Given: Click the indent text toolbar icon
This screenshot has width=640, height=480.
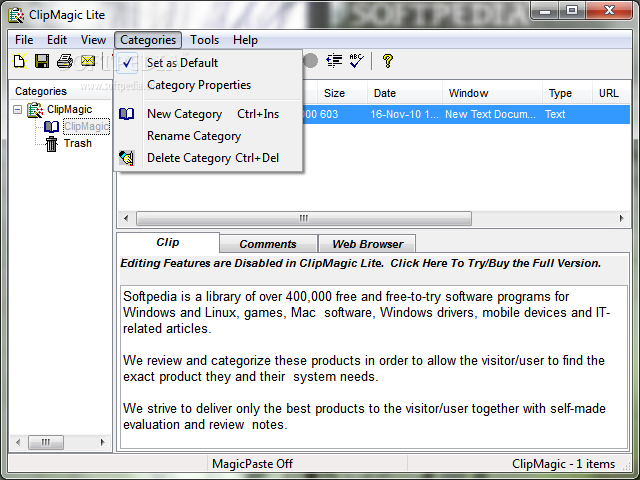Looking at the screenshot, I should point(334,61).
